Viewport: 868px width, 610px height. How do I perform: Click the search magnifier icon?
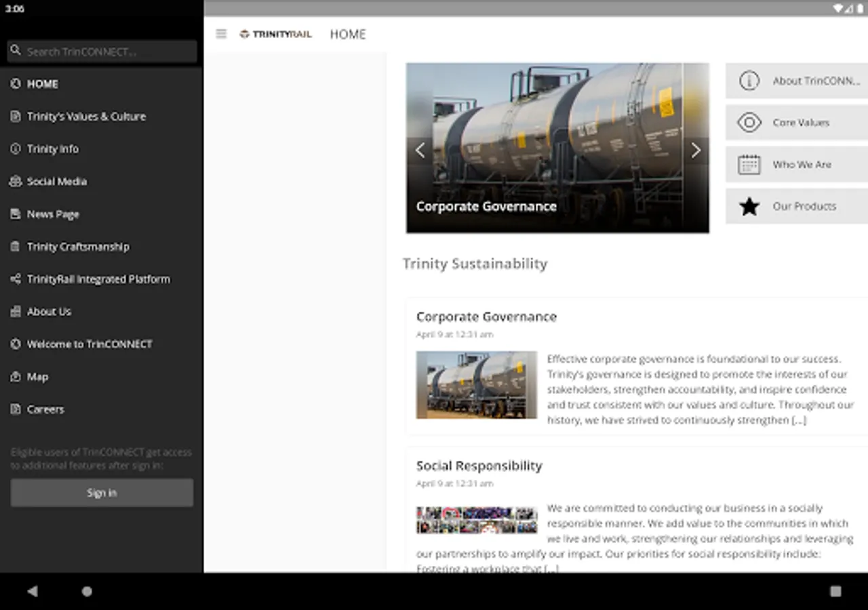pos(16,51)
